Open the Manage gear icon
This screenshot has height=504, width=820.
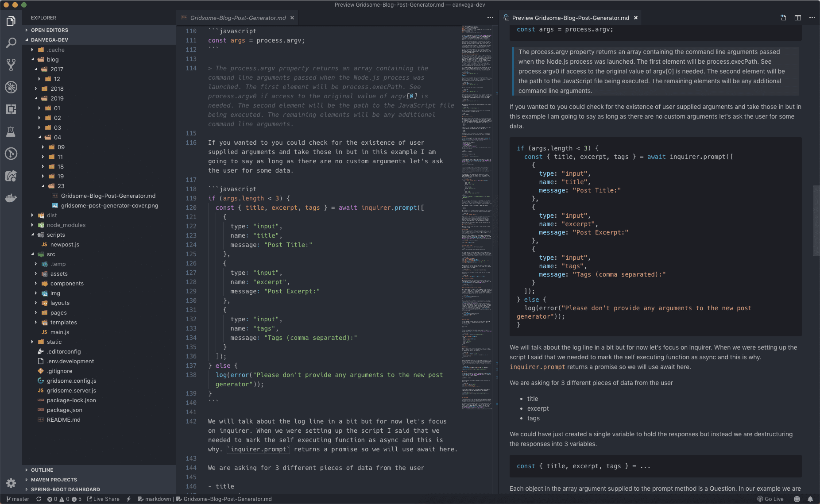click(x=11, y=483)
